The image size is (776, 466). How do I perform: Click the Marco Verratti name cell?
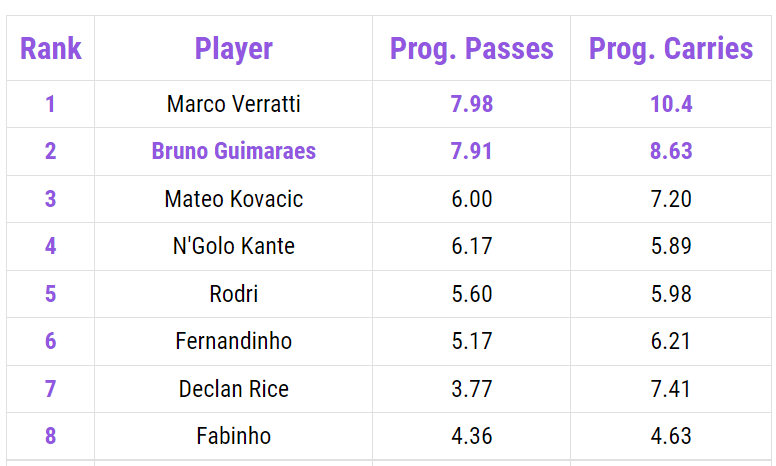(x=233, y=104)
